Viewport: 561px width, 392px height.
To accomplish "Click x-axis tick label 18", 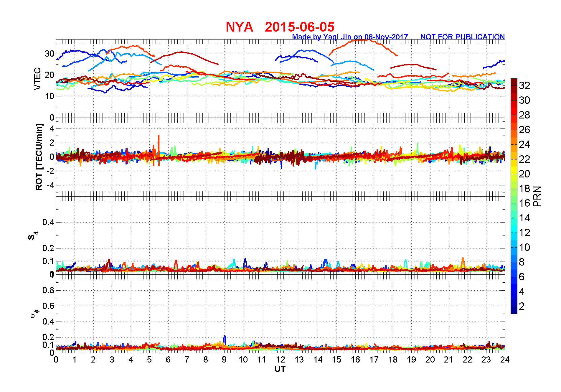I will pos(393,360).
